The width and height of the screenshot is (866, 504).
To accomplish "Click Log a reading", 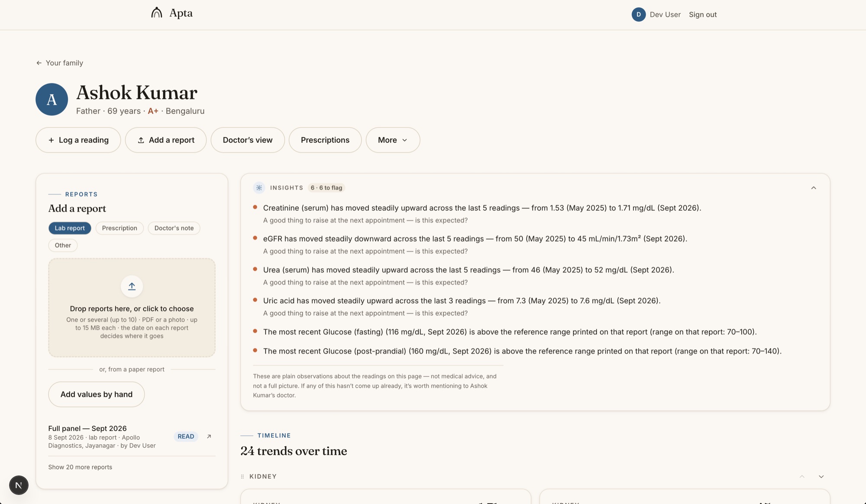I will click(78, 140).
